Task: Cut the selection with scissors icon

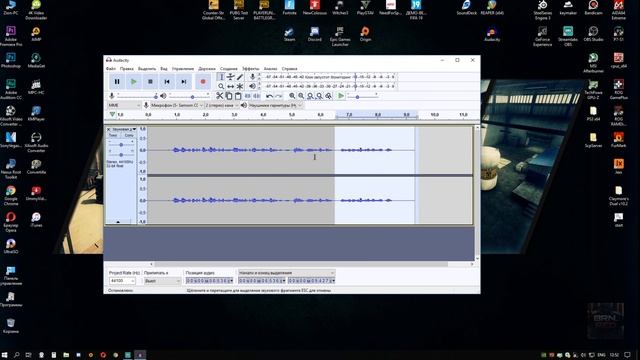Action: [220, 96]
